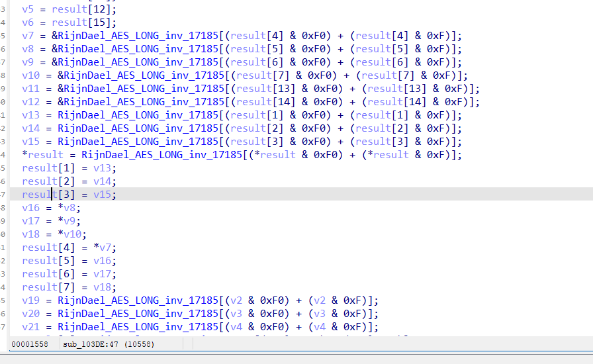Image resolution: width=593 pixels, height=364 pixels.
Task: Click *result & 0xF0 inside the *result assignment
Action: [296, 155]
